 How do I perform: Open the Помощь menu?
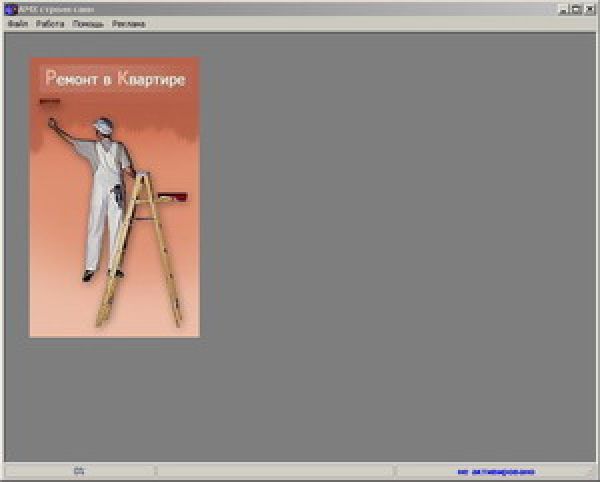pos(88,24)
